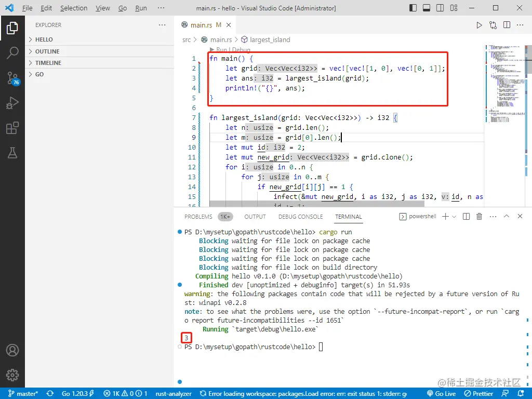Open the File menu

tap(27, 8)
